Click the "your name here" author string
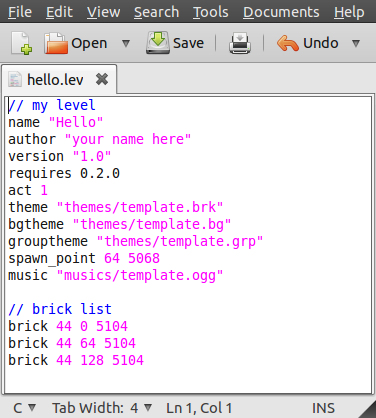The image size is (376, 418). (128, 139)
